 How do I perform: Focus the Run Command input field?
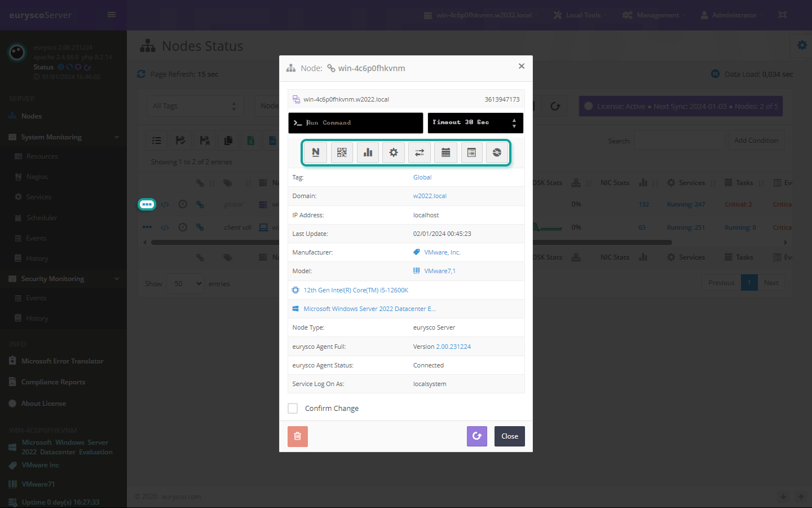click(x=356, y=123)
